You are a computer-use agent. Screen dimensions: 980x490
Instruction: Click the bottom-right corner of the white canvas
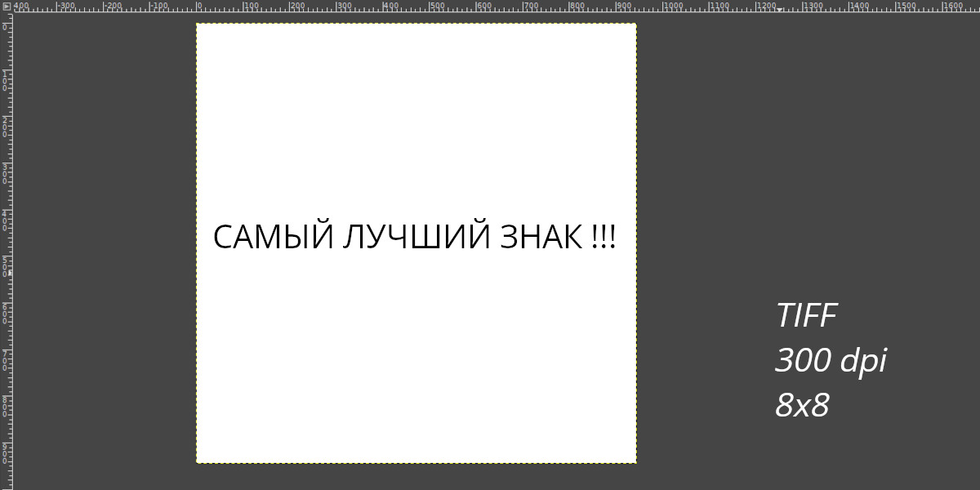point(635,462)
